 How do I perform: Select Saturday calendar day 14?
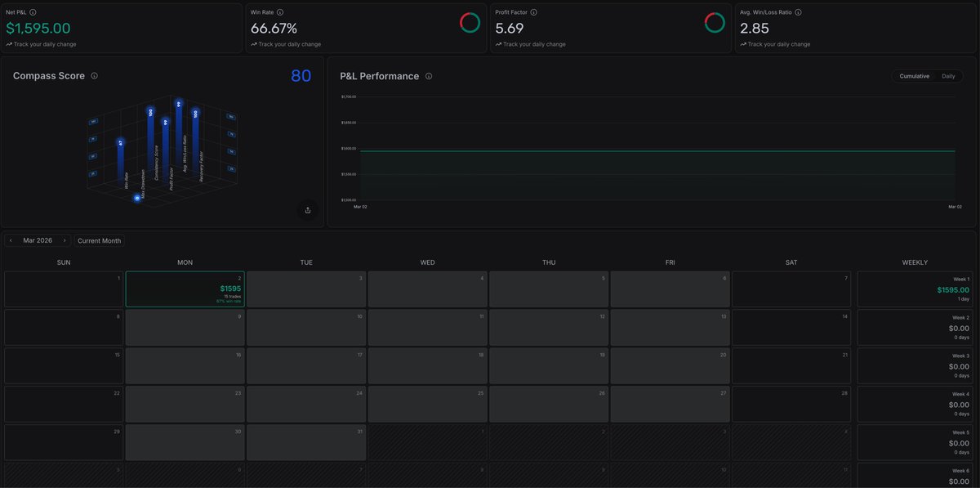pos(791,328)
